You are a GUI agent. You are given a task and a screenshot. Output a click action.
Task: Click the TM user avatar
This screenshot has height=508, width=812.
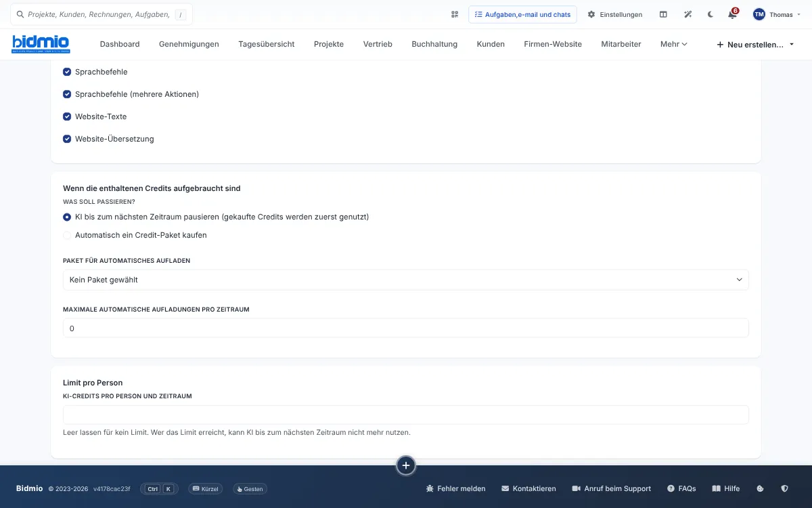pyautogui.click(x=759, y=14)
